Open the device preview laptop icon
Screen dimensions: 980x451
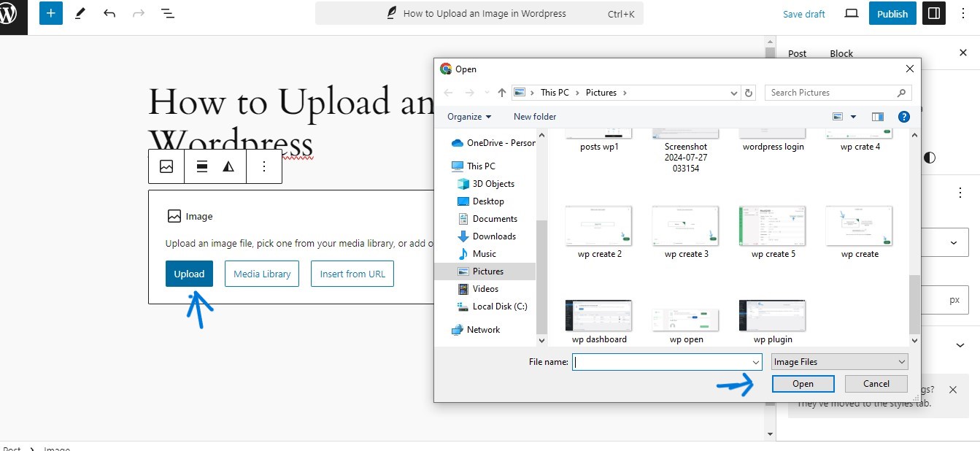tap(852, 13)
